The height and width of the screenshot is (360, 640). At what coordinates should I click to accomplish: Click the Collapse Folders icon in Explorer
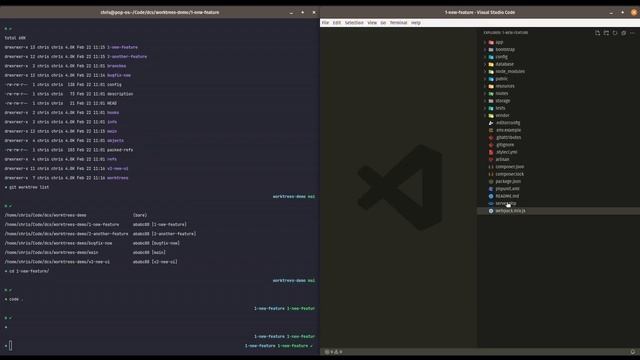point(624,33)
